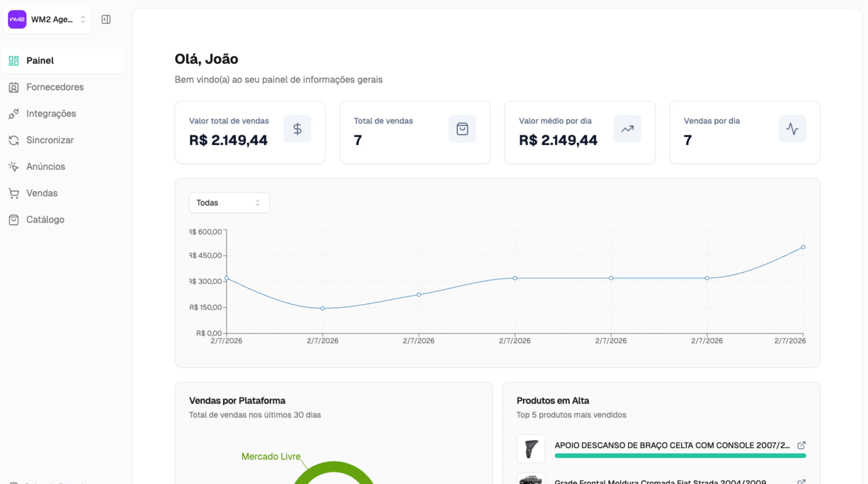The image size is (868, 484).
Task: Click the activity icon on Vendas por dia card
Action: pos(792,129)
